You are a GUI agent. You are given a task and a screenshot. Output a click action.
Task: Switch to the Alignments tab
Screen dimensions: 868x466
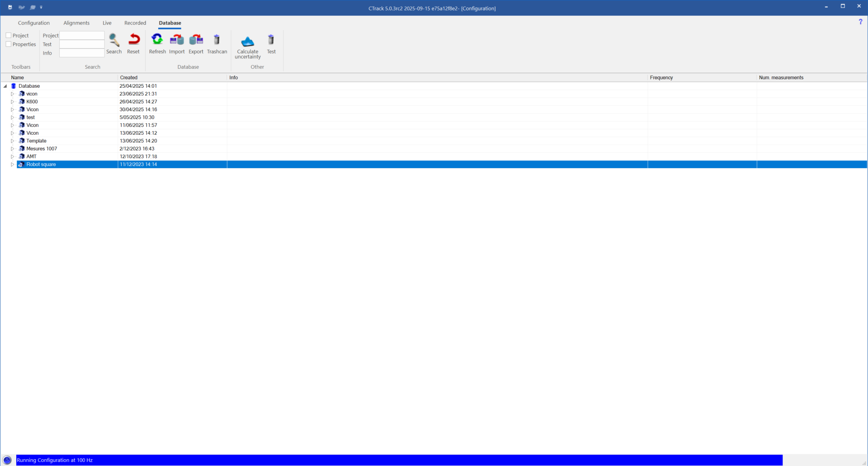point(76,23)
